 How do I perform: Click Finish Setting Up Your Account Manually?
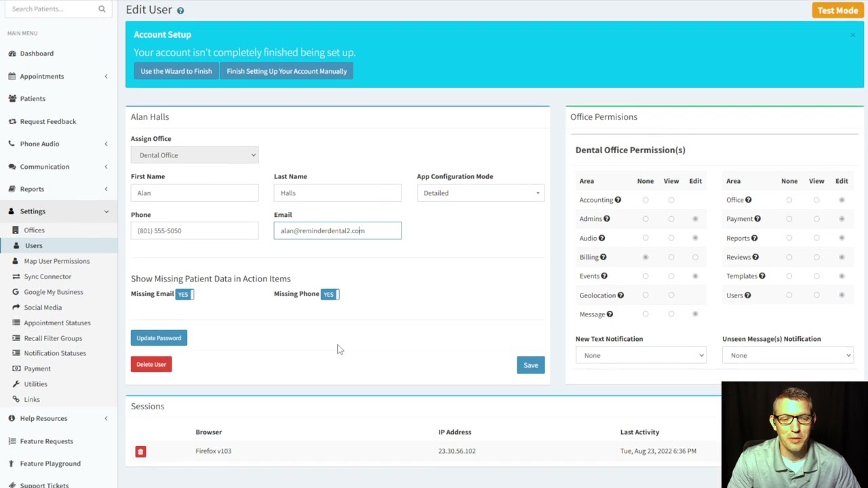coord(287,71)
